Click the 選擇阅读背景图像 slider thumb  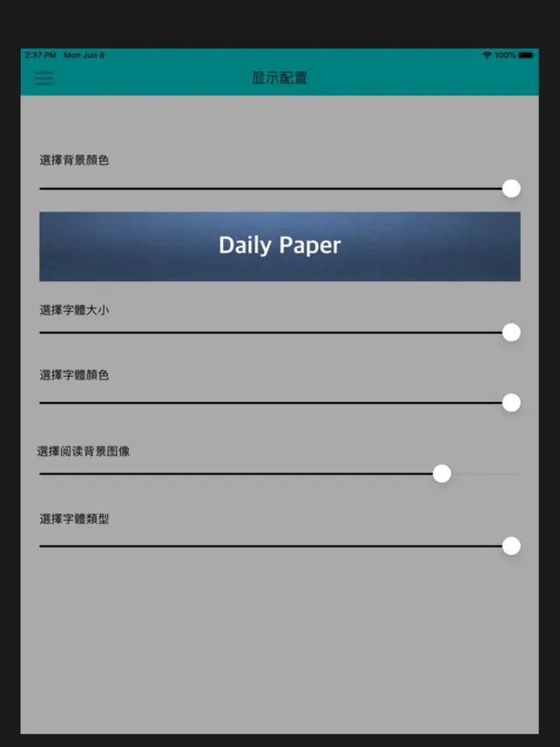(x=442, y=474)
